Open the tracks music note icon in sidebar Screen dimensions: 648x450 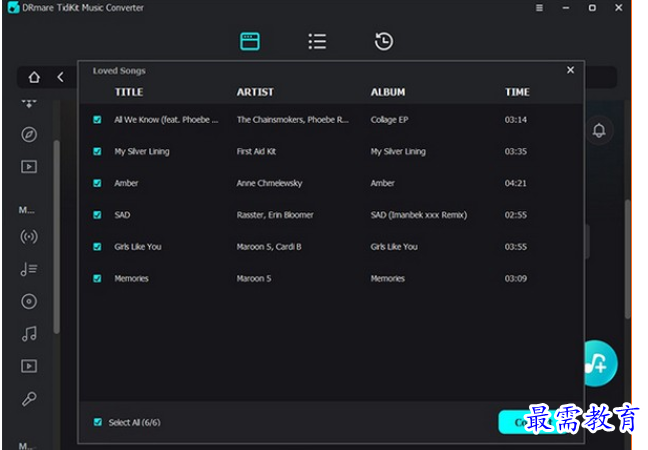click(x=29, y=333)
